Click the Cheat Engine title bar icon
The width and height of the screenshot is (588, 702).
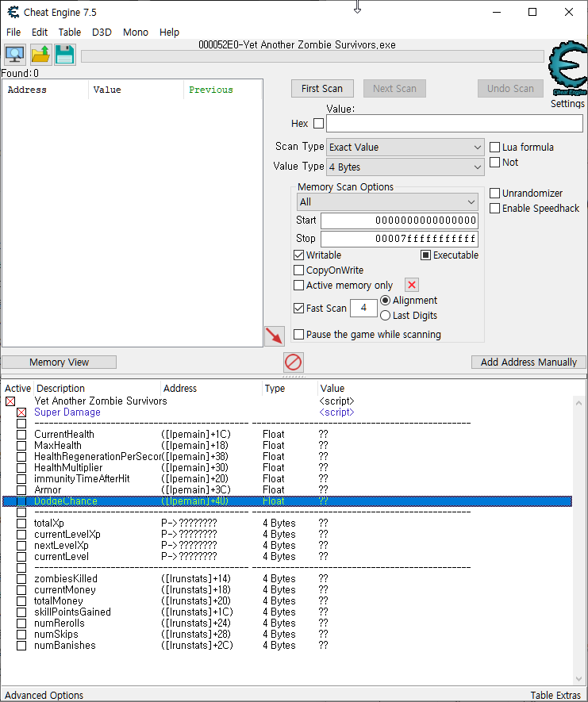pos(13,12)
